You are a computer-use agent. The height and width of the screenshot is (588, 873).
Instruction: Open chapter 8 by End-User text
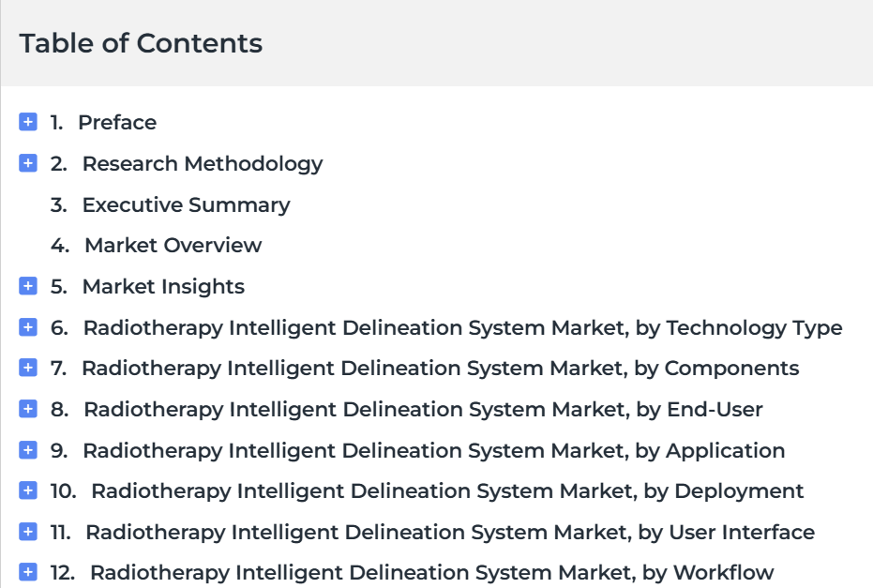423,410
